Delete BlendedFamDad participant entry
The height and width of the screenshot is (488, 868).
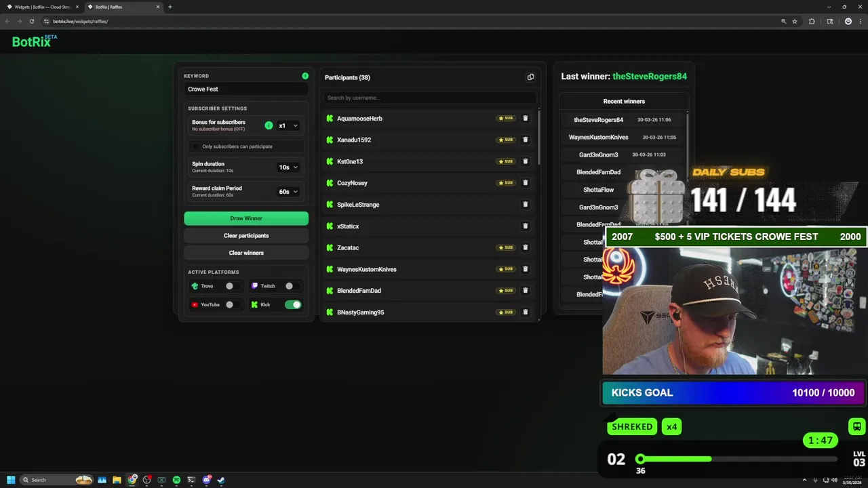(x=525, y=290)
